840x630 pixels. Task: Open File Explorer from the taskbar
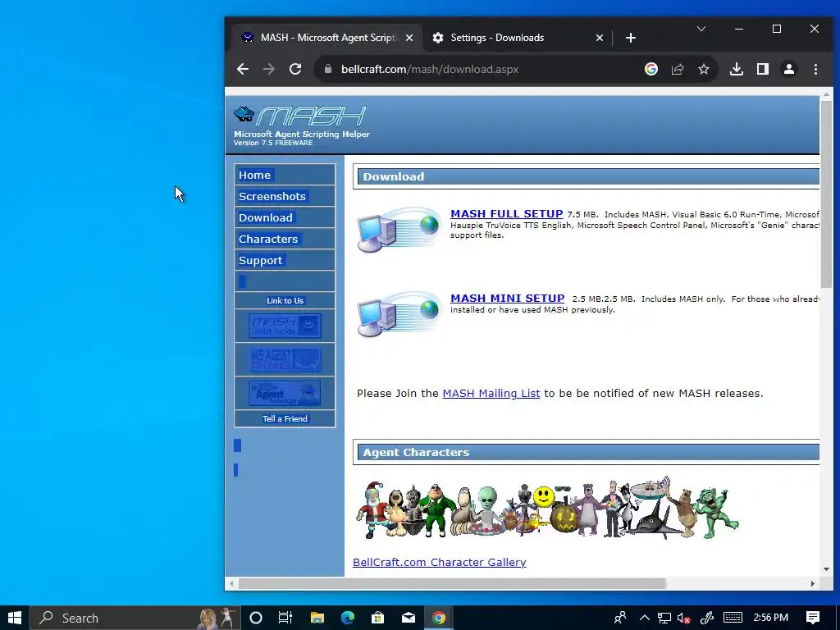coord(317,618)
